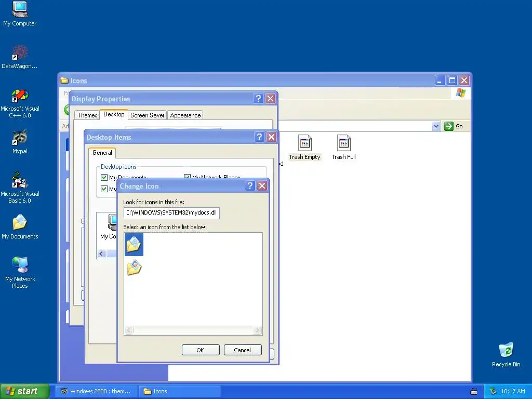
Task: Select Microsoft Visual Basic 6.0 desktop shortcut
Action: 20,188
